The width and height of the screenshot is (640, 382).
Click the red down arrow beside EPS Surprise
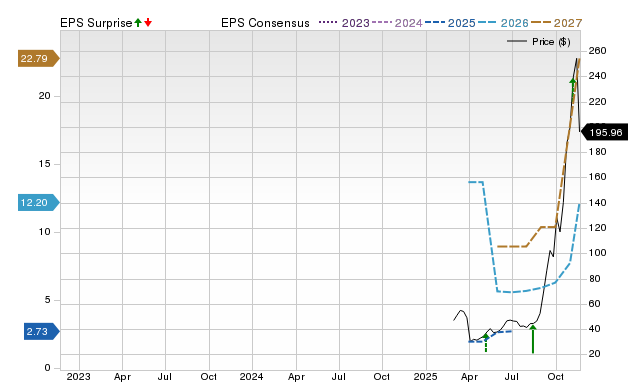(148, 22)
